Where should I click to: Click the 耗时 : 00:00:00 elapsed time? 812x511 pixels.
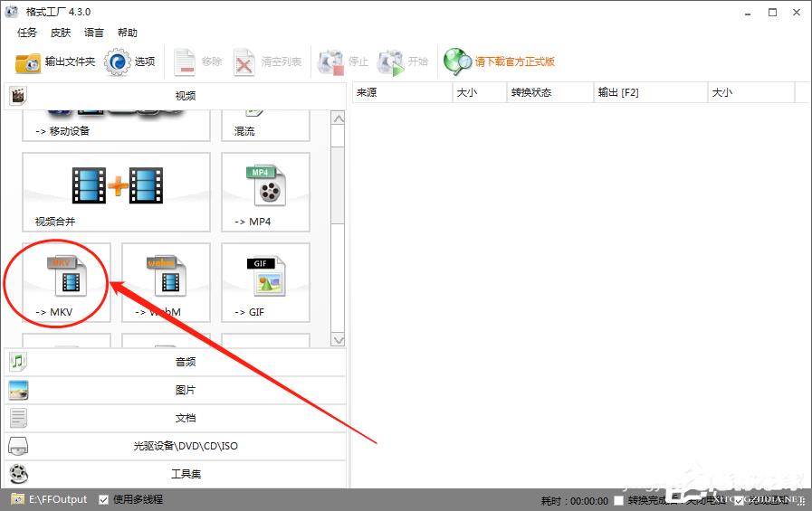click(x=575, y=501)
